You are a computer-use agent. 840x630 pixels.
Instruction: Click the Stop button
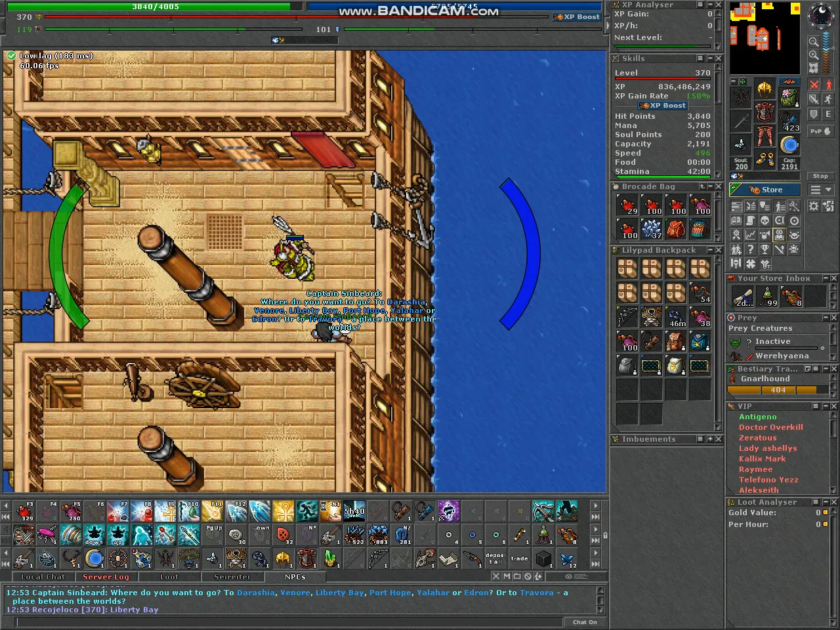pyautogui.click(x=820, y=176)
